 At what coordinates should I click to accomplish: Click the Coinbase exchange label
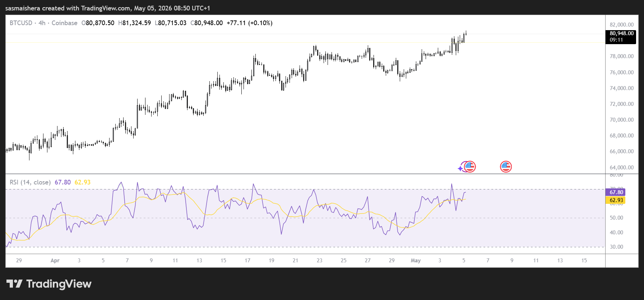[64, 23]
